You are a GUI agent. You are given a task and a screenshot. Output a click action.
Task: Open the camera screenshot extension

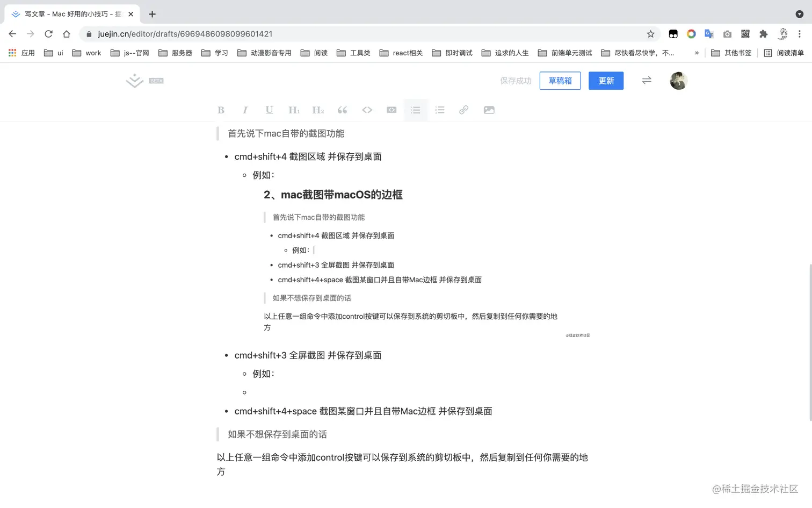[x=727, y=34]
